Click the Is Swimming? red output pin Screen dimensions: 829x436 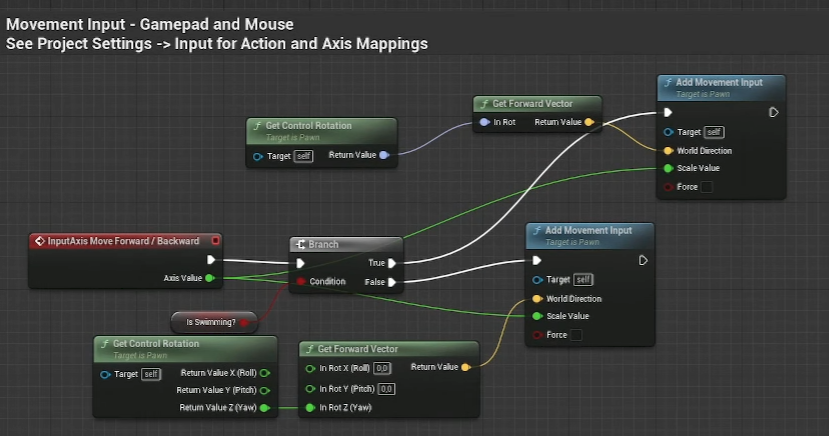click(x=244, y=322)
